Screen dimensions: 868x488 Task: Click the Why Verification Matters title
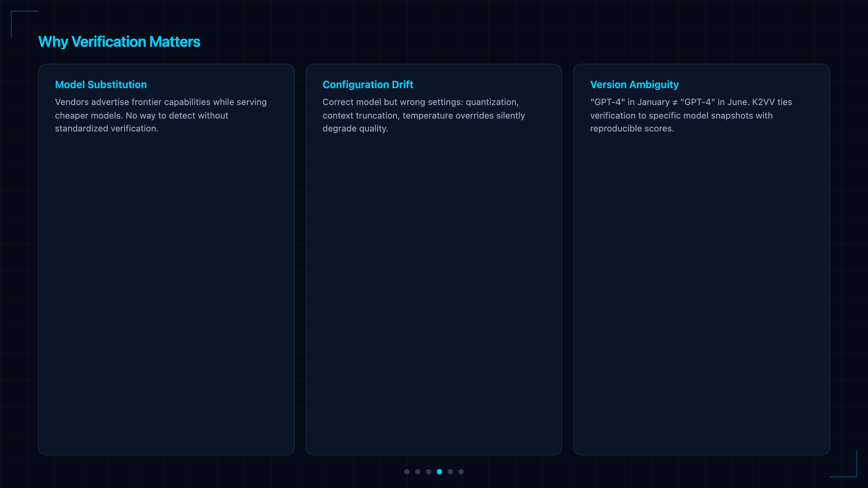pyautogui.click(x=119, y=42)
